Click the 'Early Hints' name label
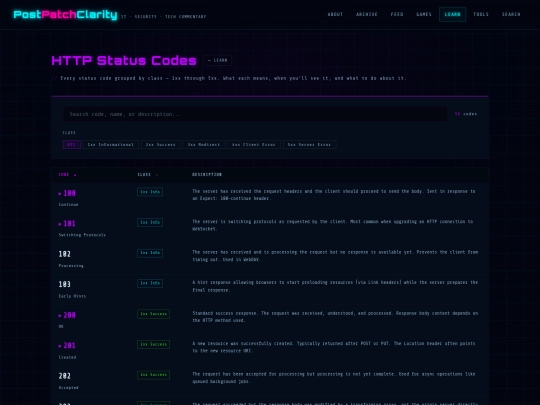This screenshot has height=405, width=540. [x=72, y=296]
